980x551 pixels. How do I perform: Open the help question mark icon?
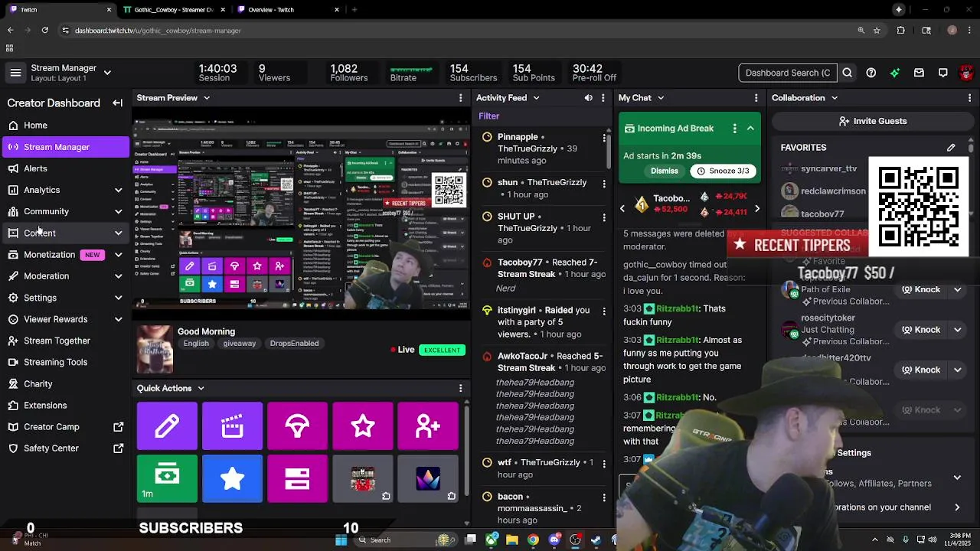pos(871,73)
